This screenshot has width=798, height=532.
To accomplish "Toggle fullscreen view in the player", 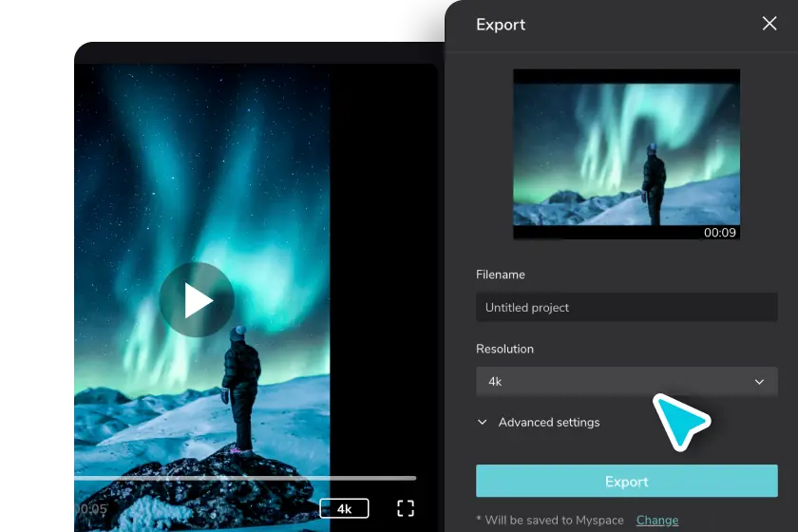I will pyautogui.click(x=406, y=508).
